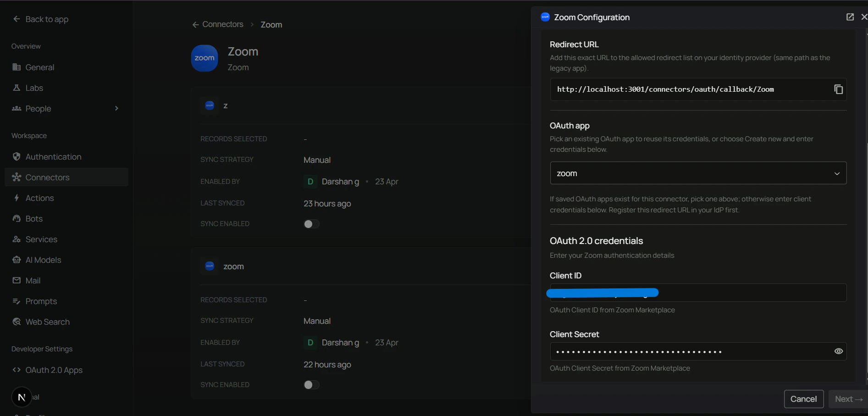
Task: Open Zoom Configuration in new window icon
Action: point(850,17)
